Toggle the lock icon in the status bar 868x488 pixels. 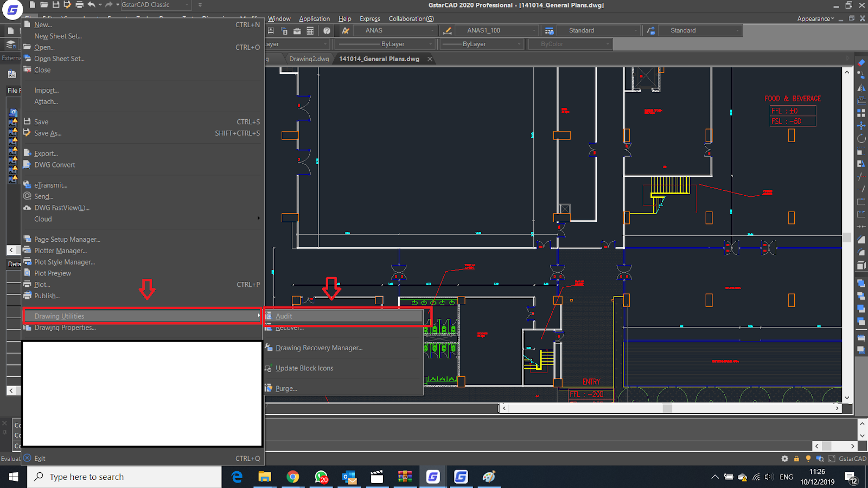[x=796, y=458]
